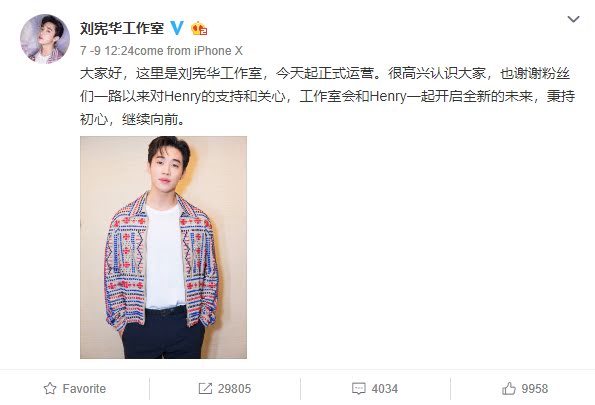595x405 pixels.
Task: Click the Favorite star icon
Action: tap(50, 389)
